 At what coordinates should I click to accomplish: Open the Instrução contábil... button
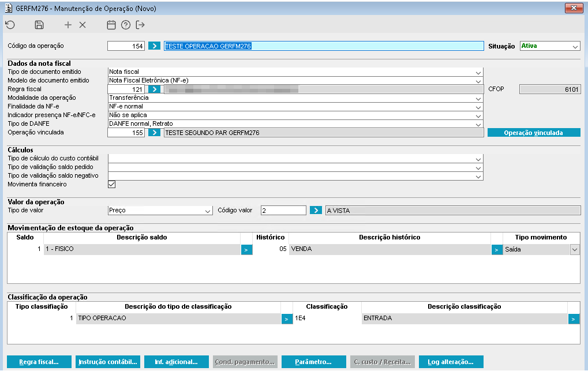tap(108, 362)
